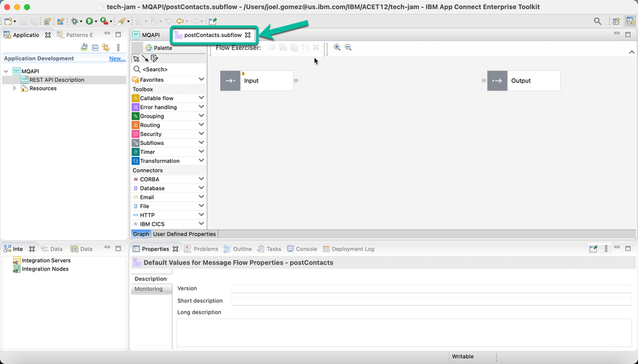Image resolution: width=638 pixels, height=364 pixels.
Task: Zoom in on the flow canvas
Action: click(x=337, y=48)
